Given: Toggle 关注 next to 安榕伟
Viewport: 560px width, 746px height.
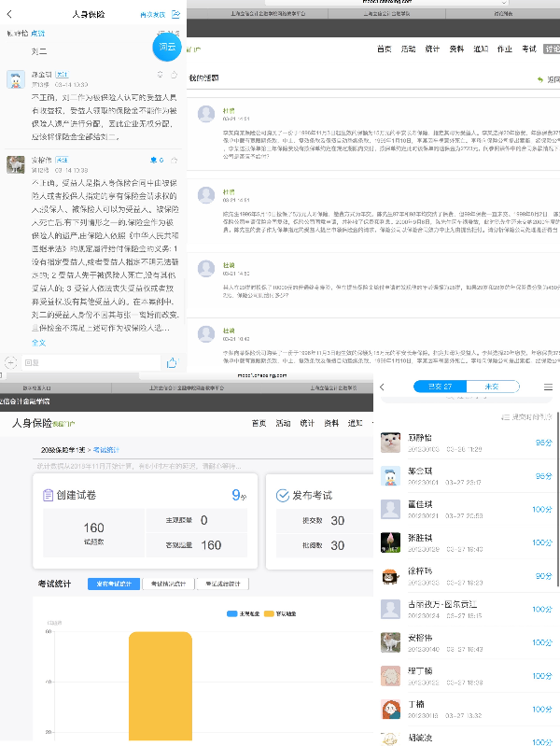Looking at the screenshot, I should click(x=61, y=160).
